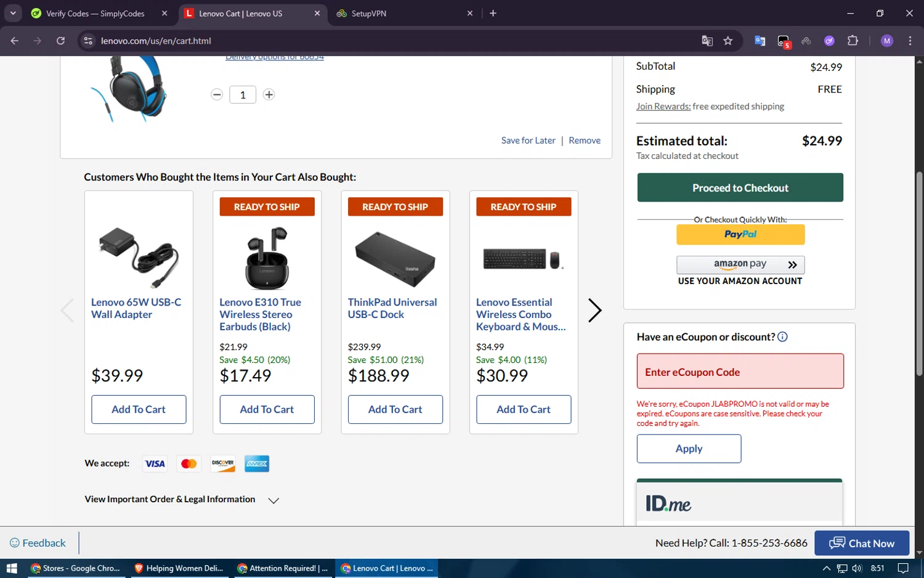Select the Lenovo Cart browser tab
The height and width of the screenshot is (578, 924).
240,14
